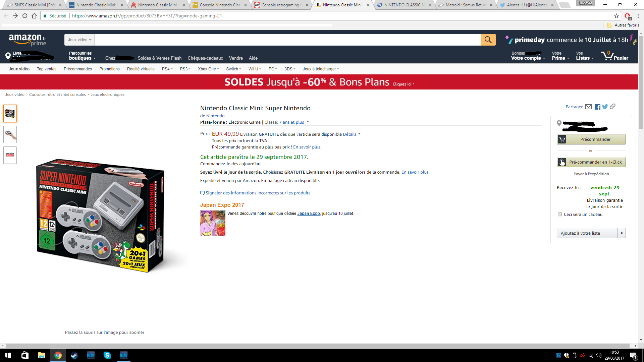Image resolution: width=644 pixels, height=362 pixels.
Task: Open the Promotions menu item
Action: tap(109, 69)
